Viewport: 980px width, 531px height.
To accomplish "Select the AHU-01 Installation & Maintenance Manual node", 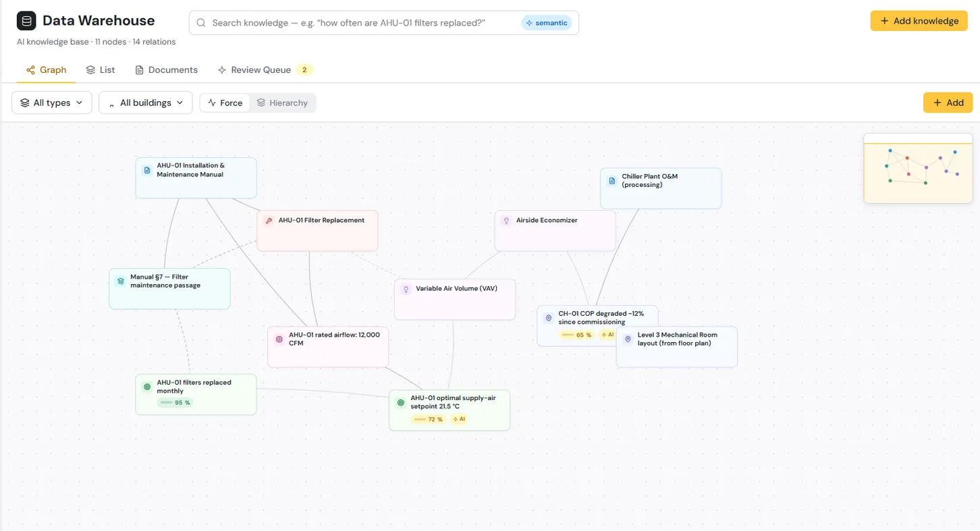I will pos(196,178).
